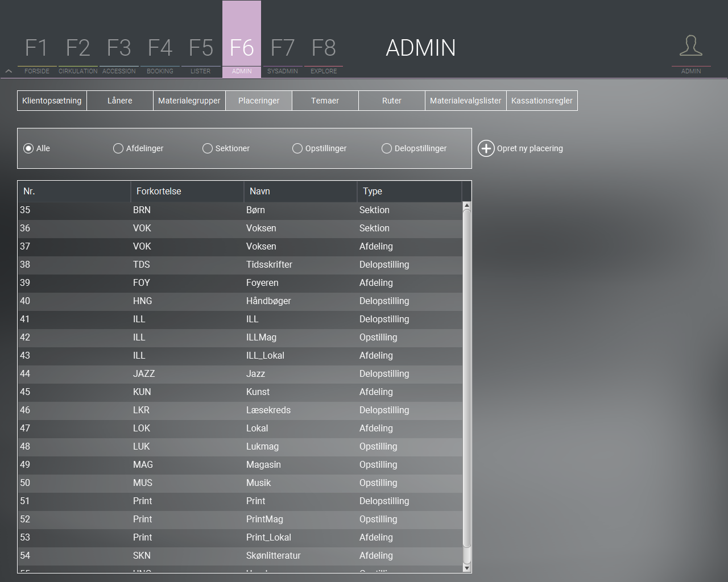Switch to the Temaer tab

[325, 101]
